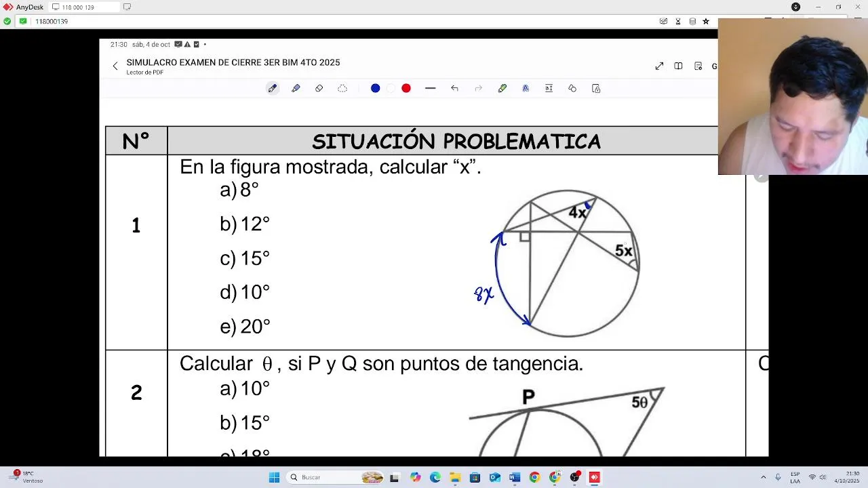This screenshot has width=868, height=488.
Task: Click answer option a) 8°
Action: (x=239, y=190)
